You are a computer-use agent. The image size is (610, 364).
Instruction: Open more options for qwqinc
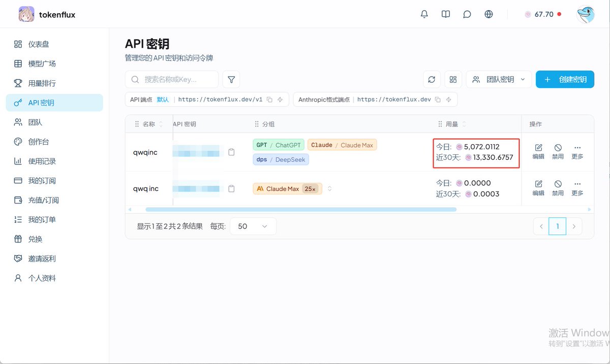[577, 151]
